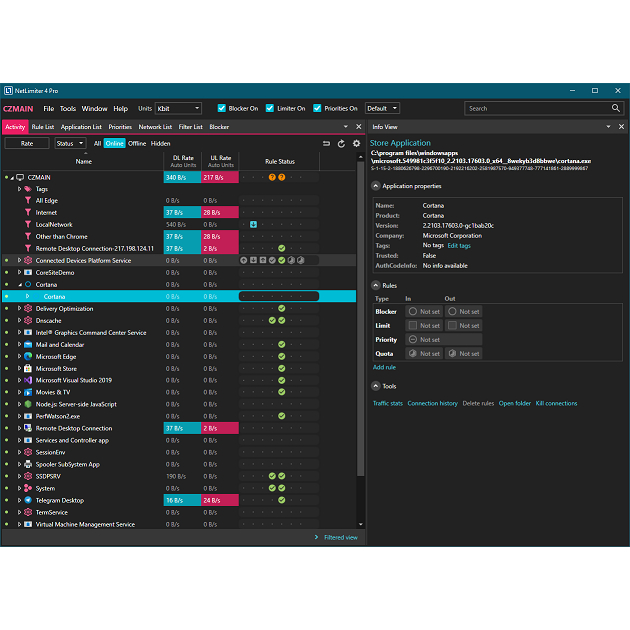The height and width of the screenshot is (630, 630).
Task: Click the search magnifier icon
Action: [616, 108]
